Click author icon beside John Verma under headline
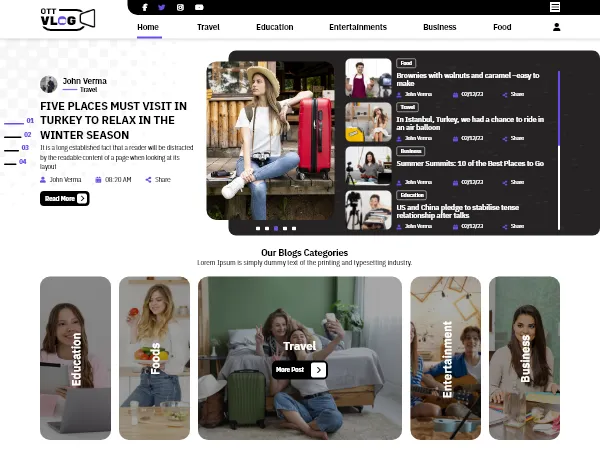Image resolution: width=600 pixels, height=450 pixels. click(43, 179)
